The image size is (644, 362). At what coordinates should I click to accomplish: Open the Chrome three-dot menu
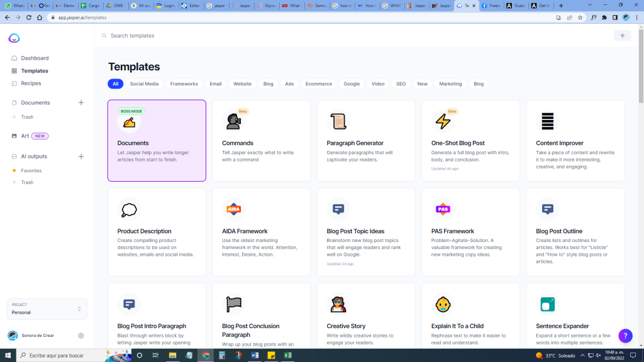(x=636, y=18)
